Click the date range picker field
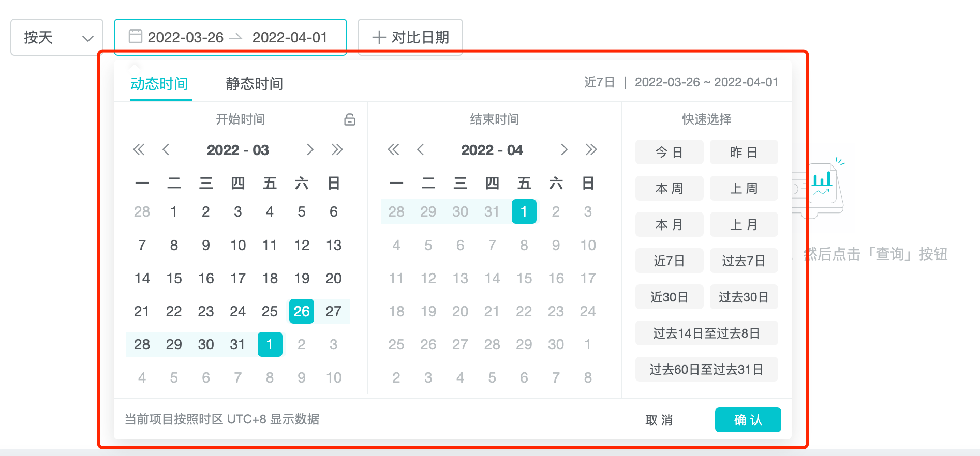 [x=230, y=37]
